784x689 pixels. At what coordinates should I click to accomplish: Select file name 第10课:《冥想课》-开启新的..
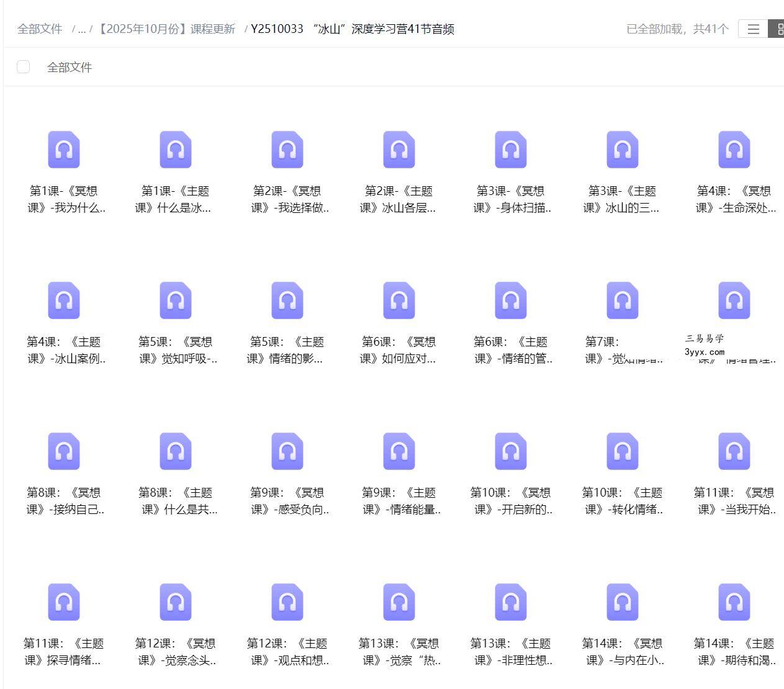[511, 501]
